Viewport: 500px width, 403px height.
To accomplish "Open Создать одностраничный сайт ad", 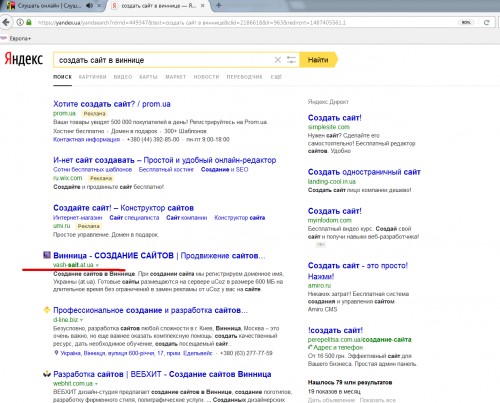I will tap(364, 172).
